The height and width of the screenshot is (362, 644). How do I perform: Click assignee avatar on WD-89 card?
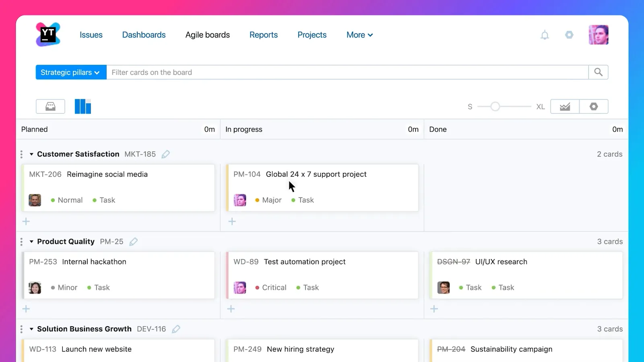pos(240,288)
